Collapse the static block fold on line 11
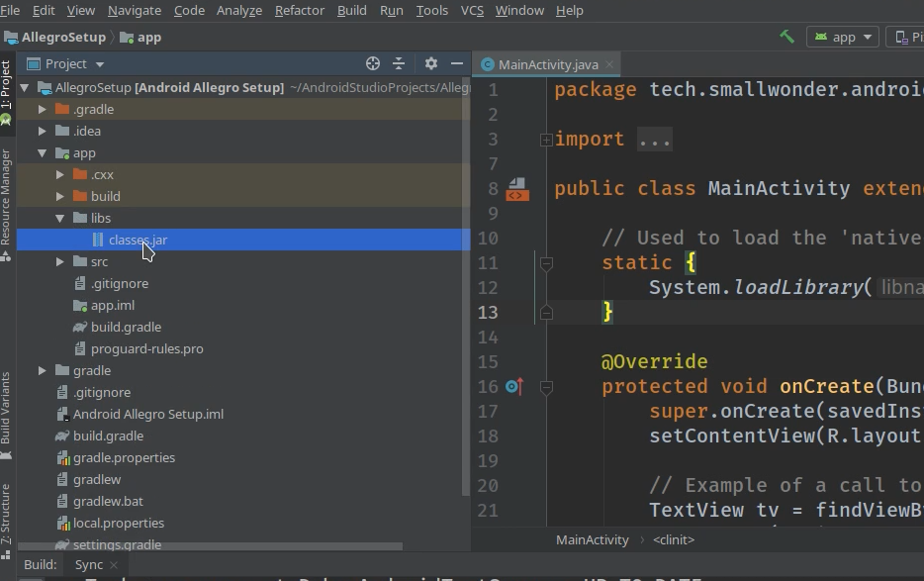This screenshot has width=924, height=581. pos(547,264)
